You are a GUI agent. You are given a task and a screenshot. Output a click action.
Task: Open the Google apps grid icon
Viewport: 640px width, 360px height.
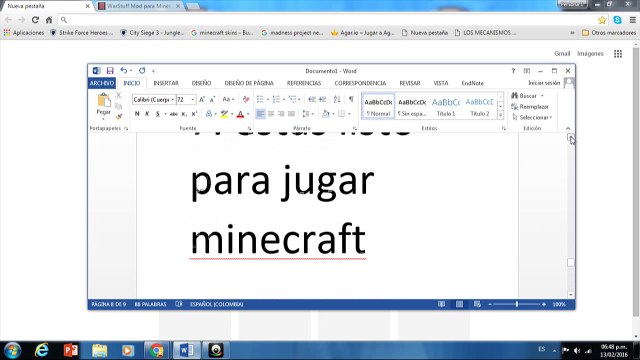618,54
